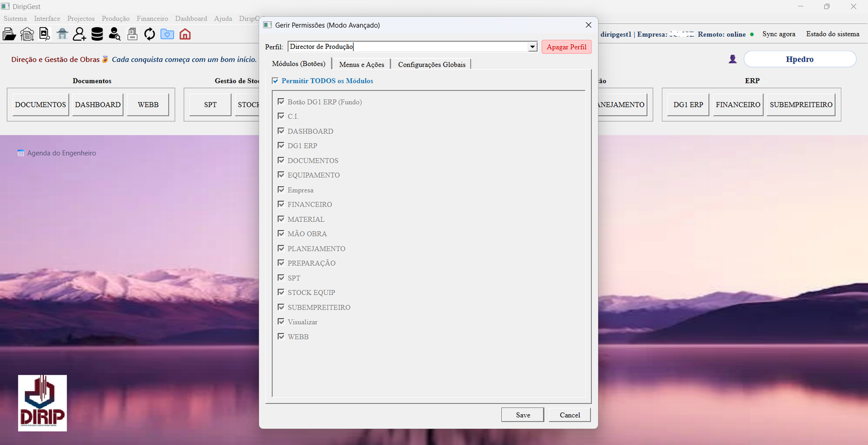
Task: Click the DIRIP logo image
Action: (42, 403)
